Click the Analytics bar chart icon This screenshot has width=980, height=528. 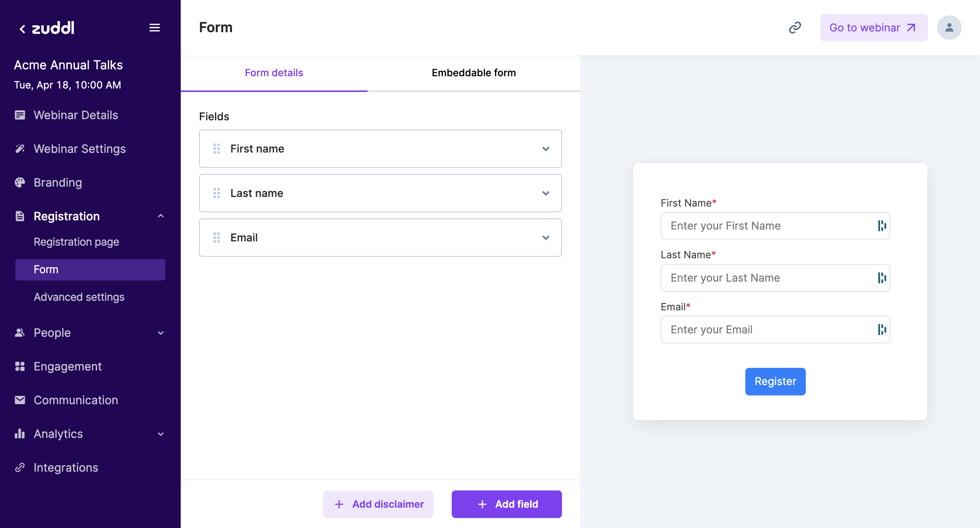tap(20, 434)
